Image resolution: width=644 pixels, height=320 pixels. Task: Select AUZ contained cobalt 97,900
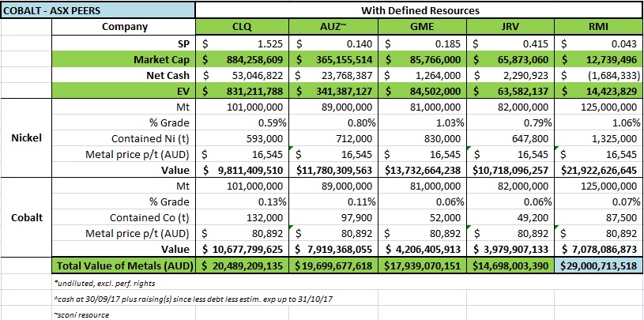[333, 218]
